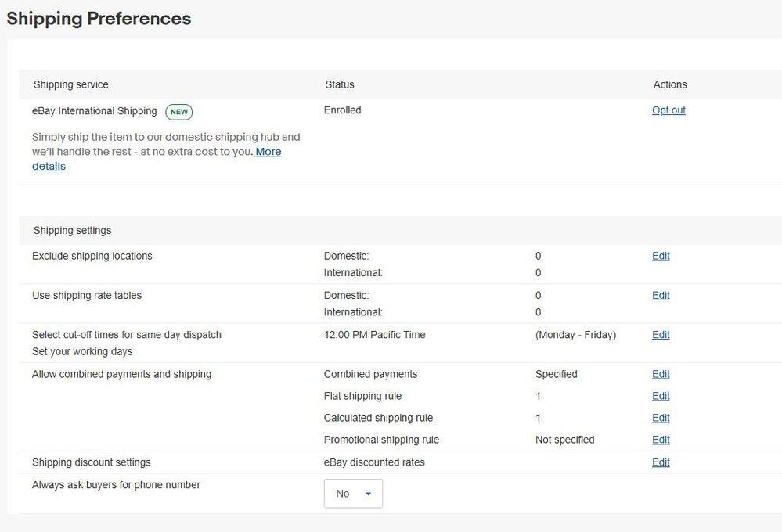The image size is (782, 532).
Task: Edit Flat shipping rule
Action: click(661, 396)
